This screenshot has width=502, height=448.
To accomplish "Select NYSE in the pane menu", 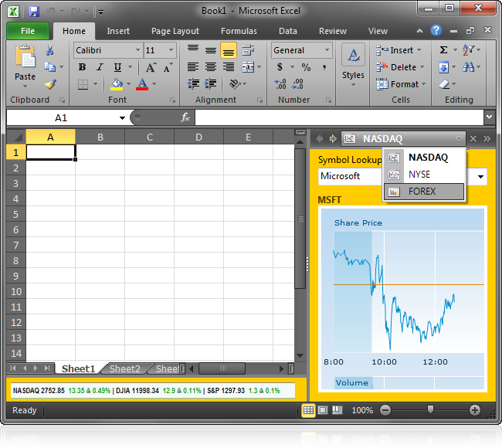I will 424,175.
